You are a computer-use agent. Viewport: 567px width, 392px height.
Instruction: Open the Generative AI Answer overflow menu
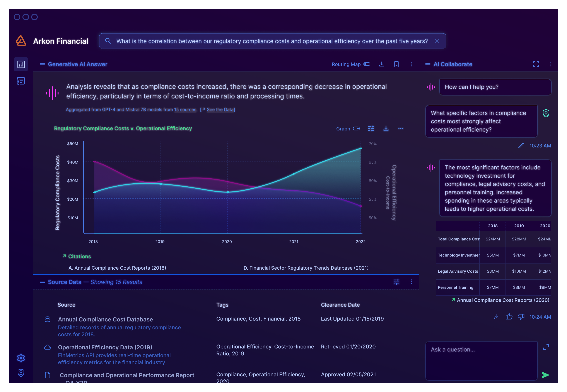click(411, 64)
